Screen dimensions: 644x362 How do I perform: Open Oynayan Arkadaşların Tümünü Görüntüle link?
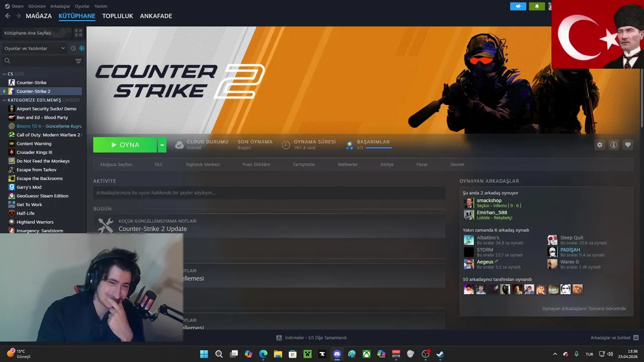(584, 308)
